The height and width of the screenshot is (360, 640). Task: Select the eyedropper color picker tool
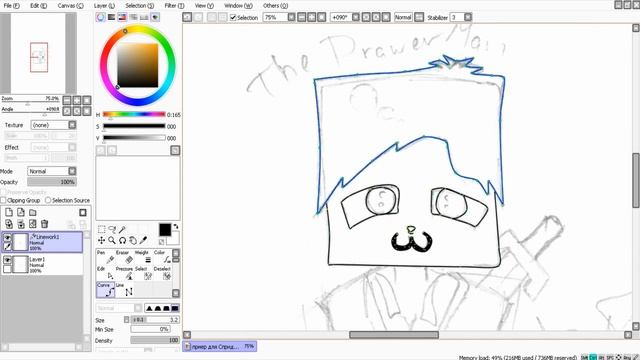(x=143, y=240)
